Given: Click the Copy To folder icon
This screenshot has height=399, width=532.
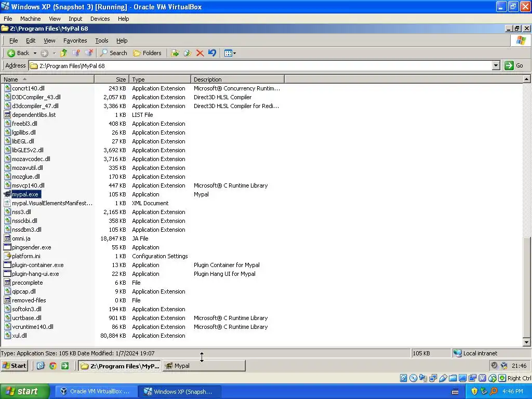Looking at the screenshot, I should tap(187, 53).
